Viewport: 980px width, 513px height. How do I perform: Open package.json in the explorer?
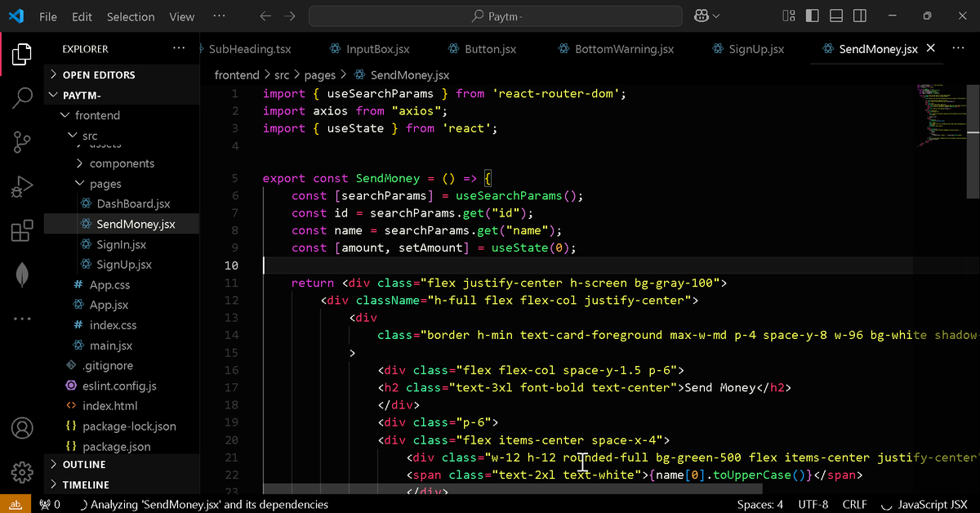click(x=121, y=447)
